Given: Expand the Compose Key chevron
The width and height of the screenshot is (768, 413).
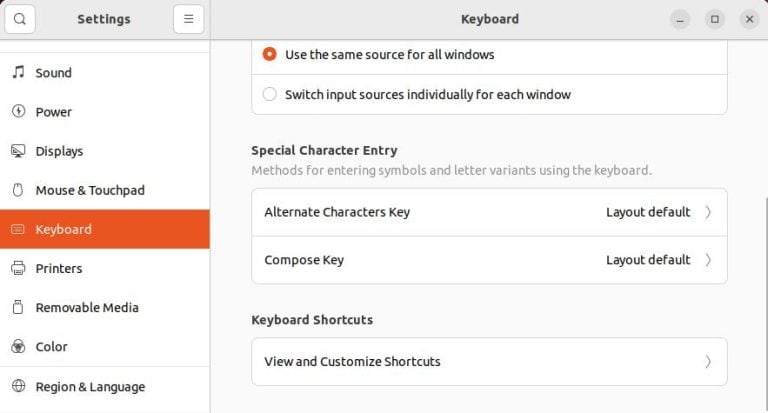Looking at the screenshot, I should [x=708, y=260].
